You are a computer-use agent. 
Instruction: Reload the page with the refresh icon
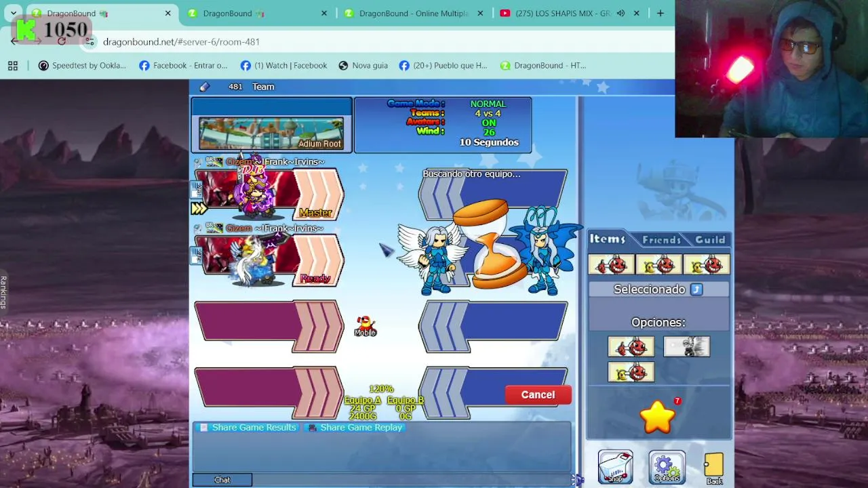pyautogui.click(x=62, y=42)
